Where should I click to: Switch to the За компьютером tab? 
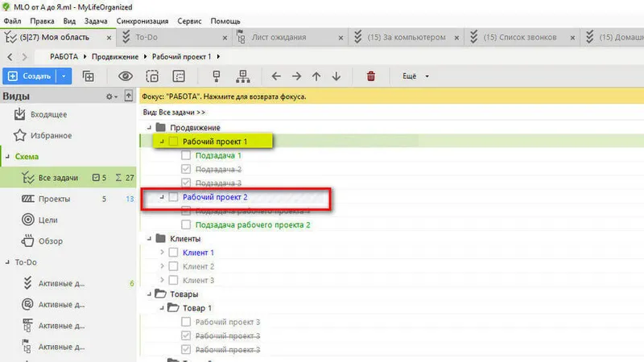pyautogui.click(x=406, y=37)
